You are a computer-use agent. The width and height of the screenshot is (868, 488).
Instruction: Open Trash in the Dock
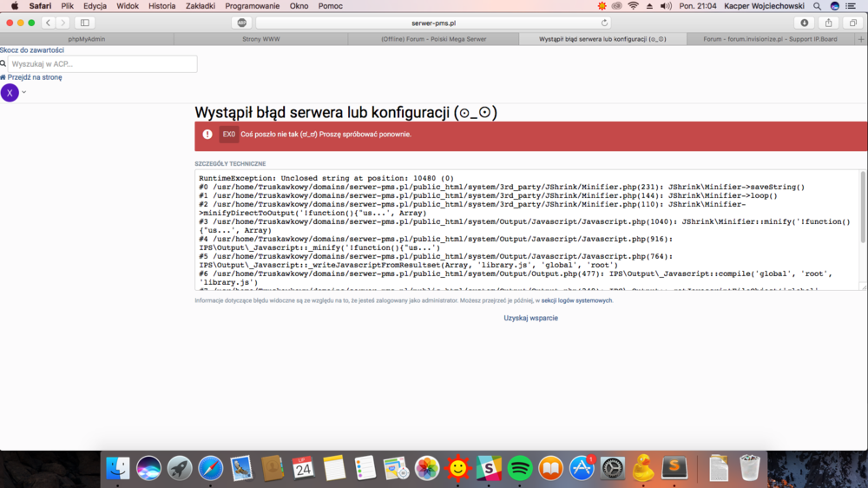coord(750,468)
